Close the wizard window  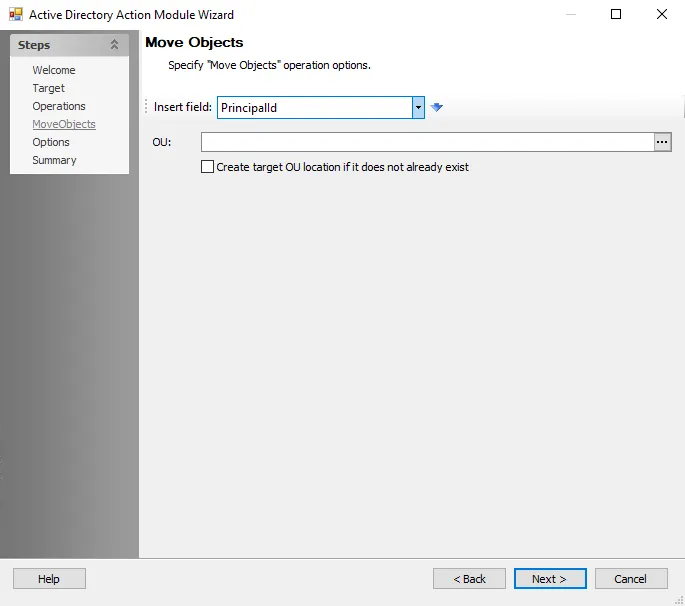(661, 14)
